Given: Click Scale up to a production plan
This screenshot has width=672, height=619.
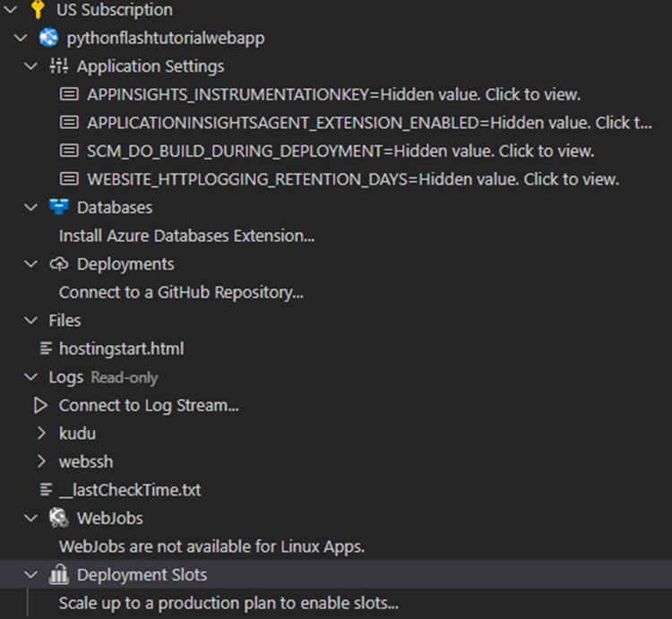Looking at the screenshot, I should [228, 603].
